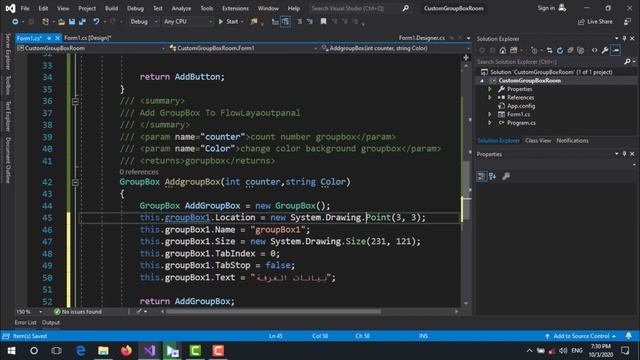Click the Refresh icon in Solution Explorer
The width and height of the screenshot is (640, 360).
tap(560, 51)
